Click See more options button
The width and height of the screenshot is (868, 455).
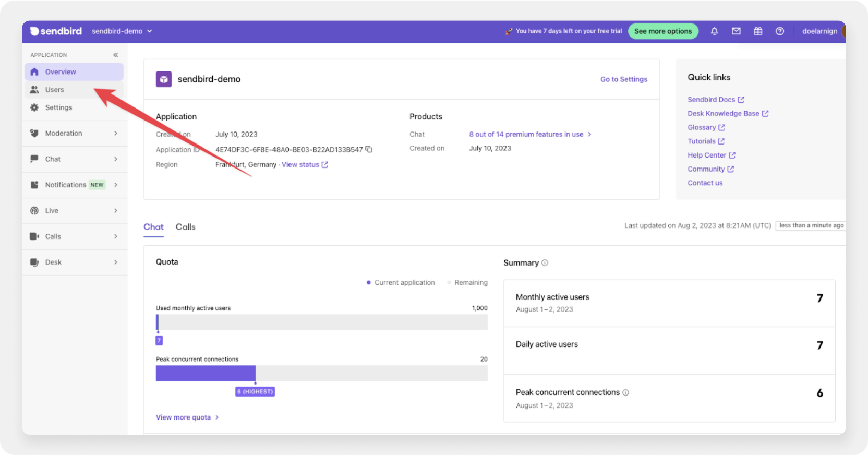pos(663,31)
